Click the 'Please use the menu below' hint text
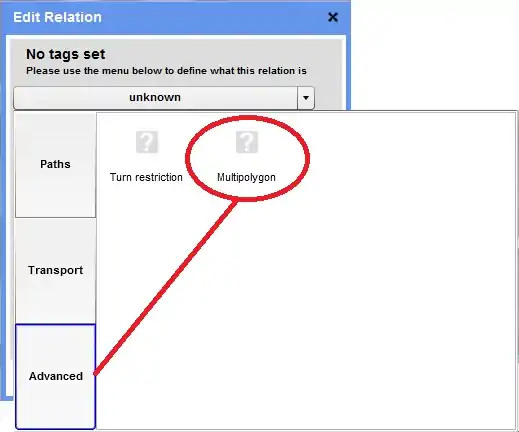 coord(166,71)
